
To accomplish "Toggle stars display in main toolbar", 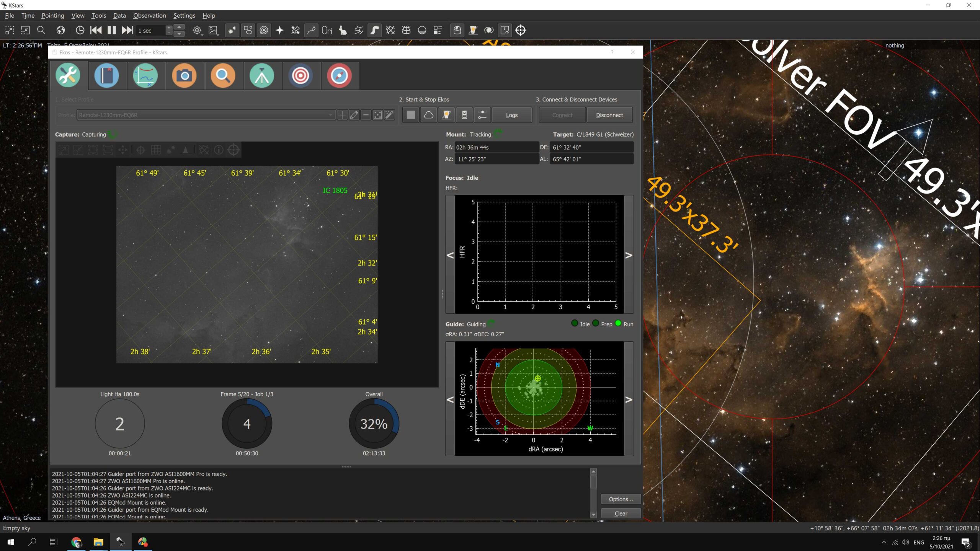I will 232,30.
